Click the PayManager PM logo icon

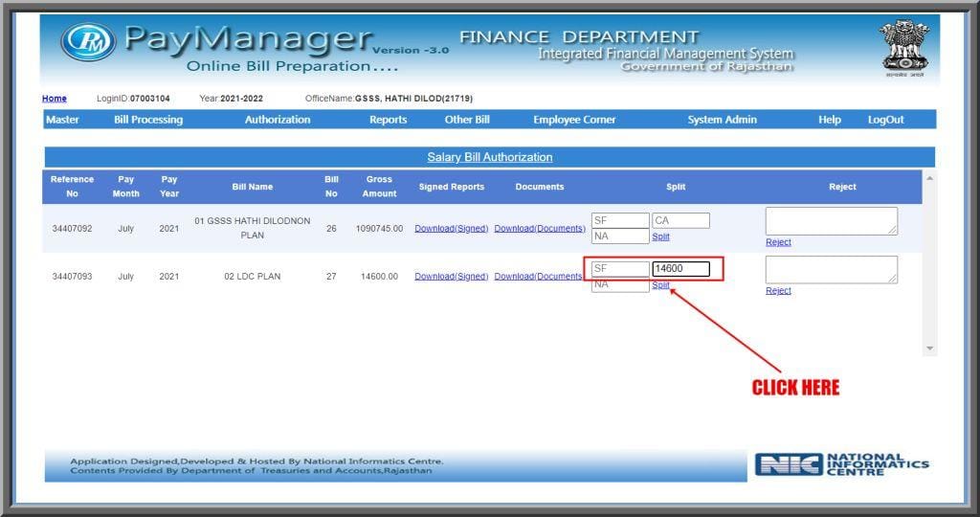(88, 42)
